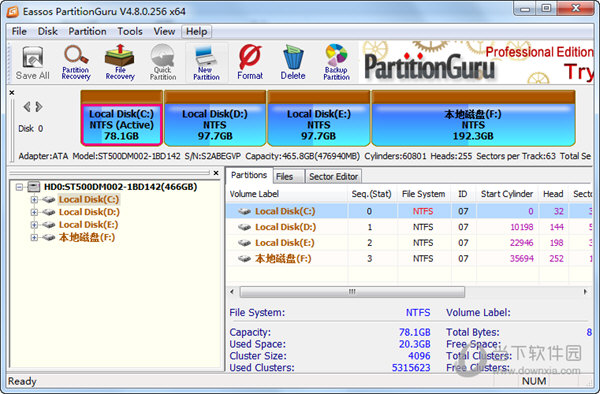This screenshot has height=394, width=600.
Task: Click the Head column header
Action: pos(553,194)
